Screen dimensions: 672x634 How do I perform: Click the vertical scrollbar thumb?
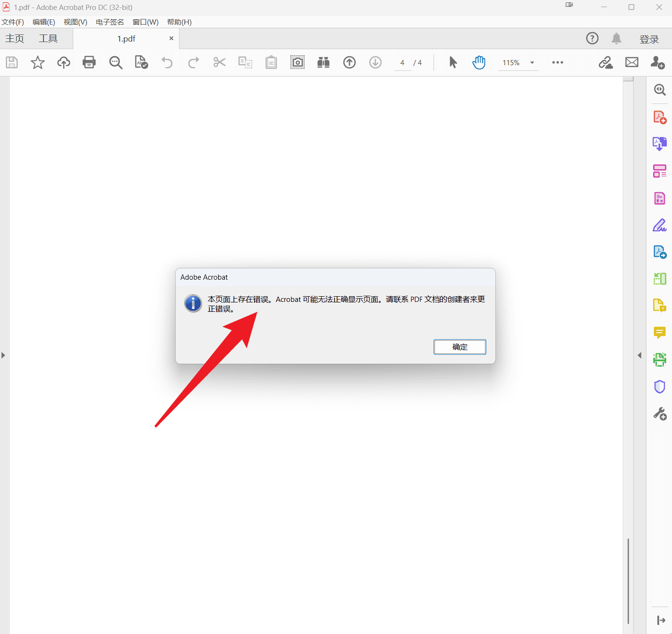628,581
